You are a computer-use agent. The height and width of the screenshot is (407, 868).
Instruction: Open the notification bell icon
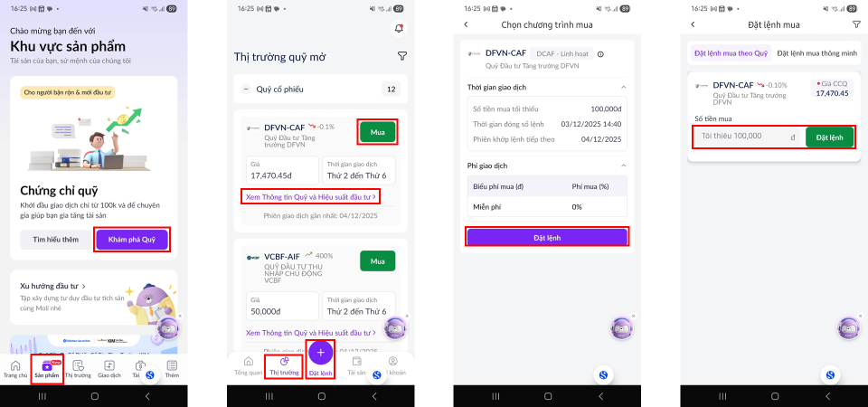point(399,29)
